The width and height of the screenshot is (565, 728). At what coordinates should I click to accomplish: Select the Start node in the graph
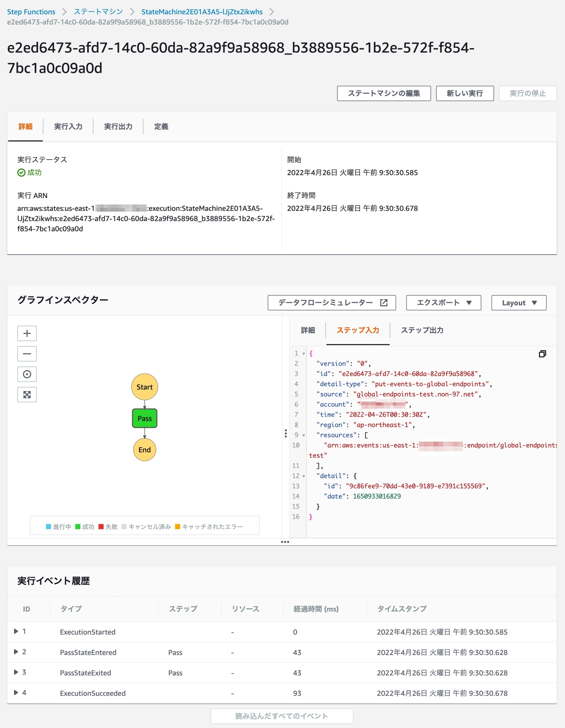(145, 387)
